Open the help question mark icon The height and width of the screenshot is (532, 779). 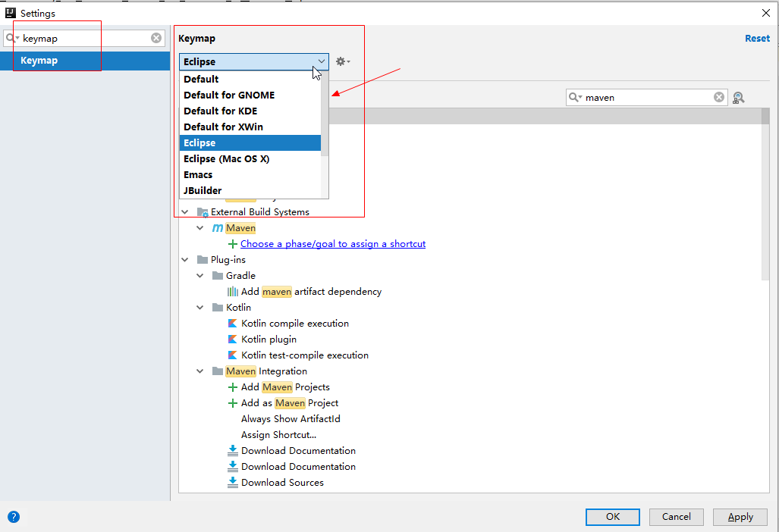pos(14,517)
